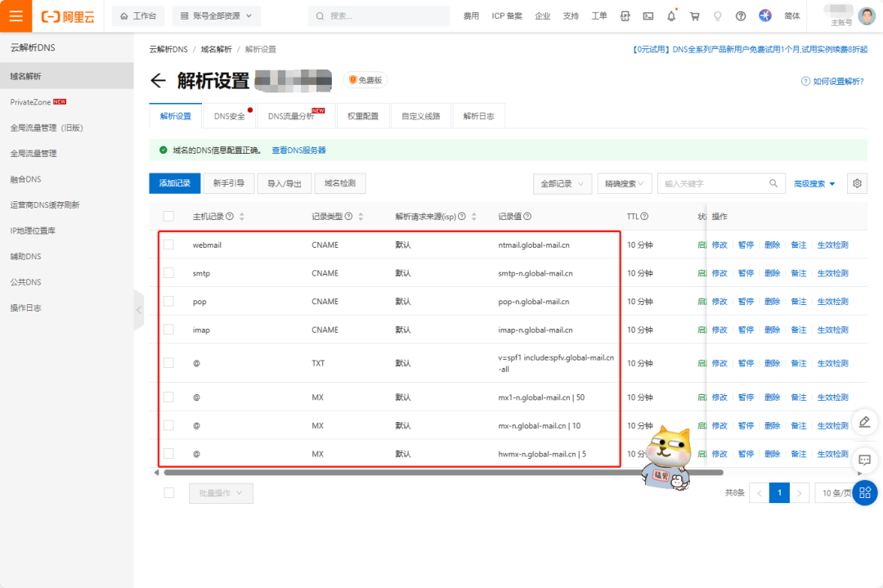The width and height of the screenshot is (883, 588).
Task: Click the 添加记录 button
Action: pyautogui.click(x=174, y=183)
